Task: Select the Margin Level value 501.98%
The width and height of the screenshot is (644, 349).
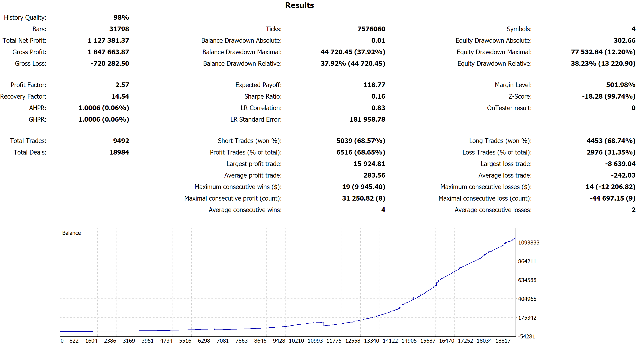Action: coord(621,85)
